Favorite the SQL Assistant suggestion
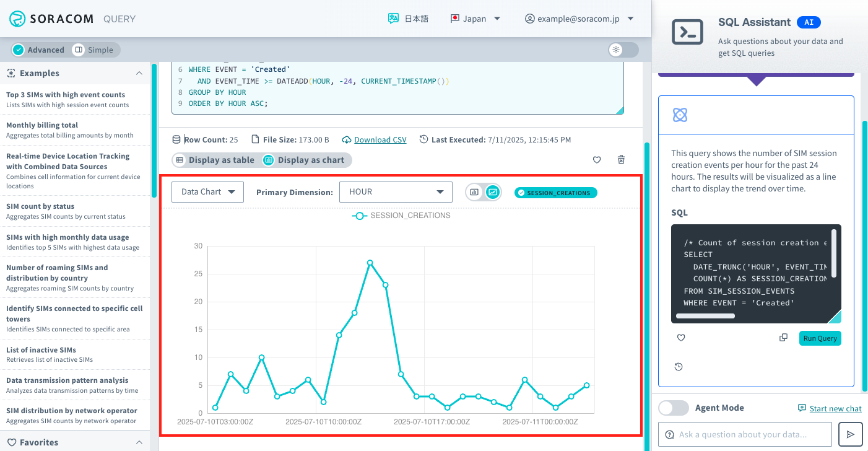The width and height of the screenshot is (868, 451). click(680, 337)
